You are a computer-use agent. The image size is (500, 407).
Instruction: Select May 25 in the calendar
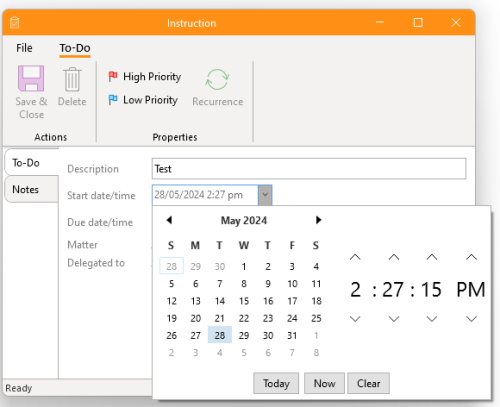pyautogui.click(x=316, y=318)
